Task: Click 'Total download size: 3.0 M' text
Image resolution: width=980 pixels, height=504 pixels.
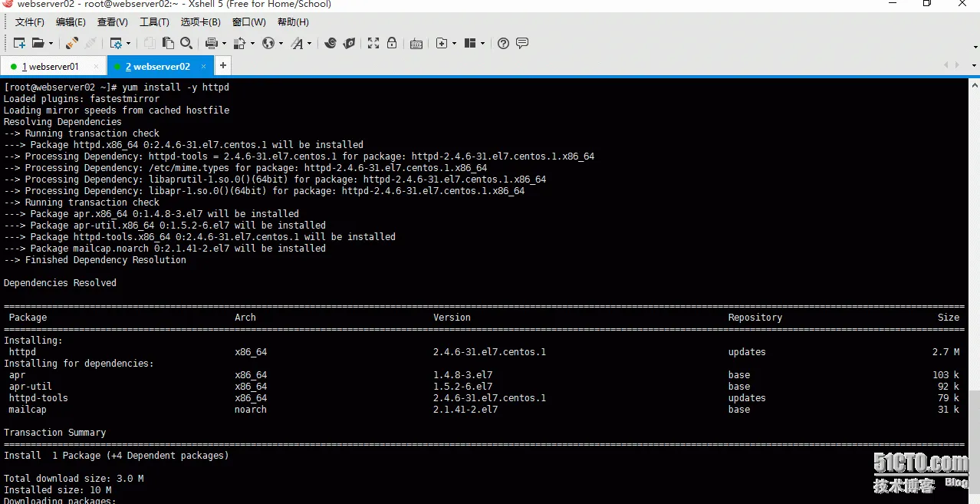Action: click(x=74, y=479)
